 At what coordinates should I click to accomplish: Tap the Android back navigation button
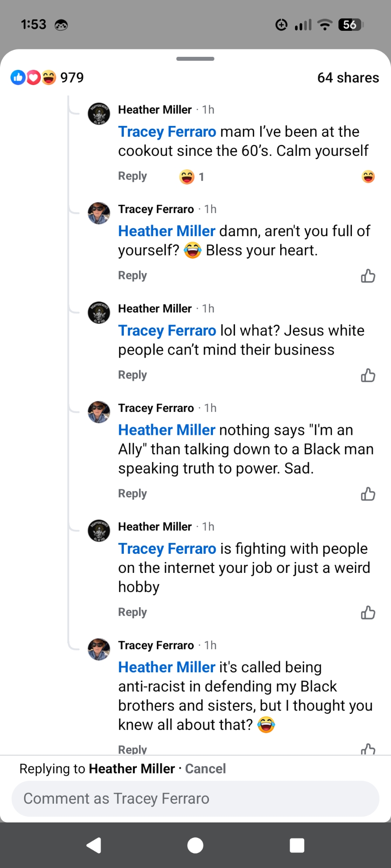click(94, 845)
